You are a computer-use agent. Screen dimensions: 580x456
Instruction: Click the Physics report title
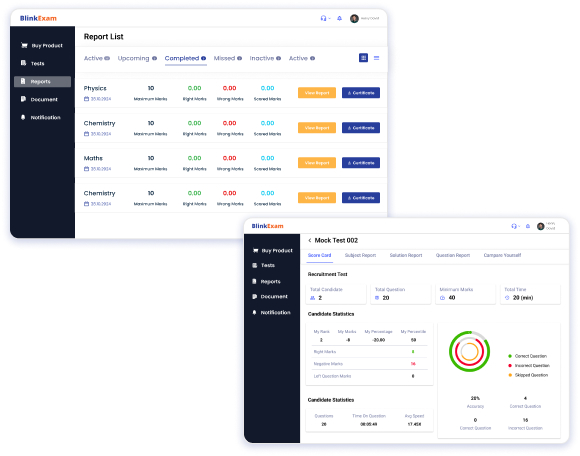[95, 88]
